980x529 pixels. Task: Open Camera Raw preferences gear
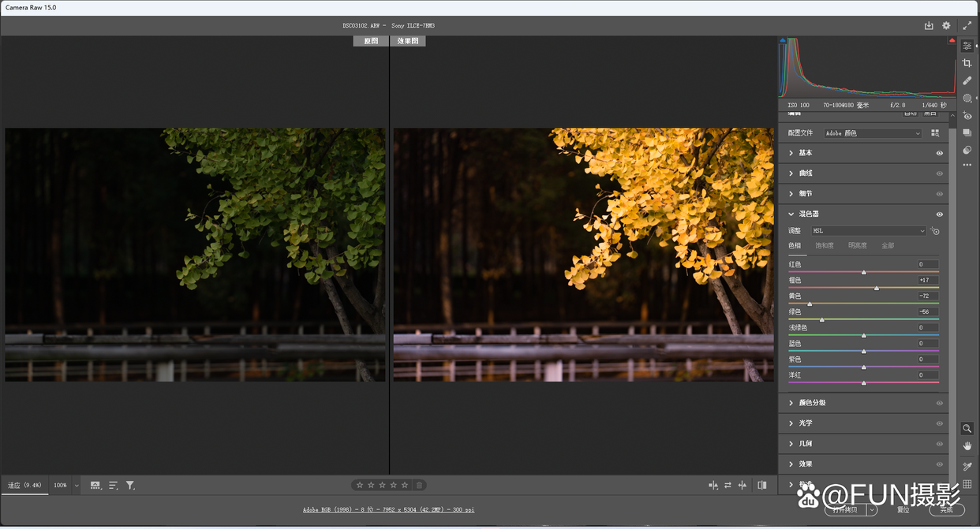(x=946, y=26)
